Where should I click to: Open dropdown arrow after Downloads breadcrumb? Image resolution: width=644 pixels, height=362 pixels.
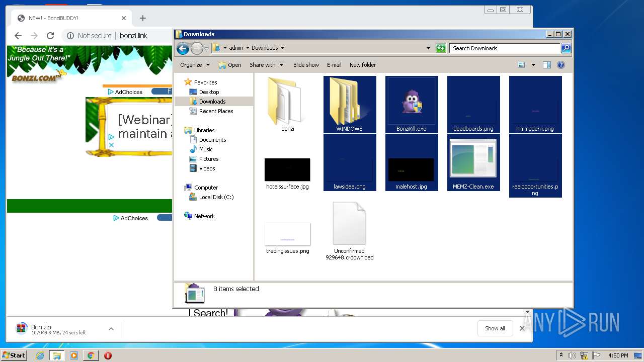tap(282, 48)
